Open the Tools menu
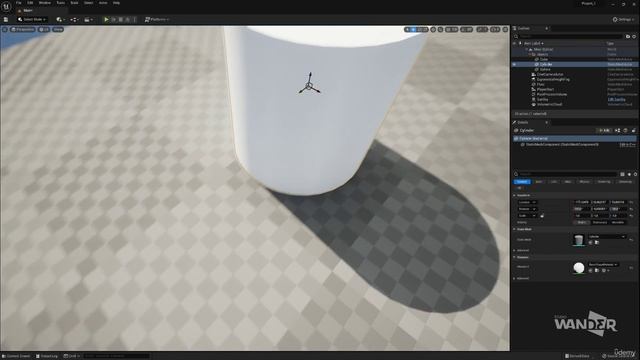The height and width of the screenshot is (360, 640). click(60, 3)
